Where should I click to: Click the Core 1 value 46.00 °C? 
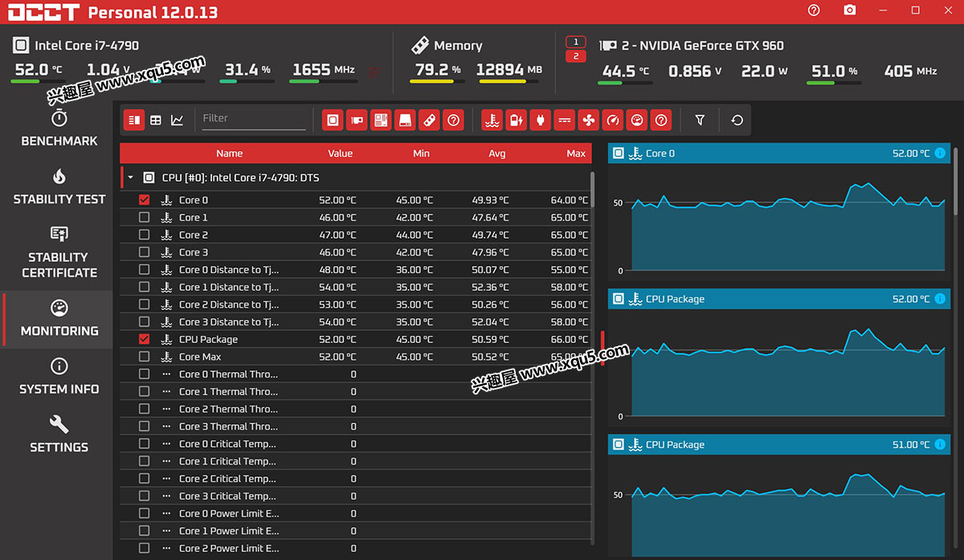coord(337,218)
